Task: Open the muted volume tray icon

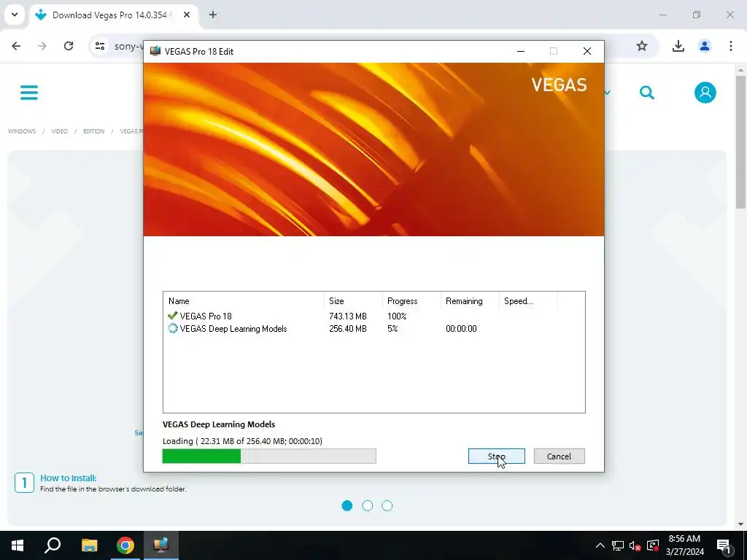Action: (x=635, y=545)
